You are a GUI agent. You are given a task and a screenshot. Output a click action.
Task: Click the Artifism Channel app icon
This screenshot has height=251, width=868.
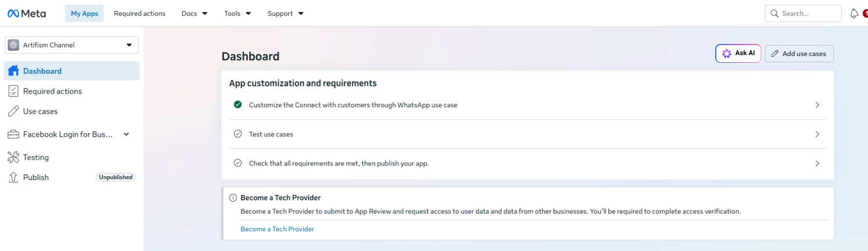[14, 45]
